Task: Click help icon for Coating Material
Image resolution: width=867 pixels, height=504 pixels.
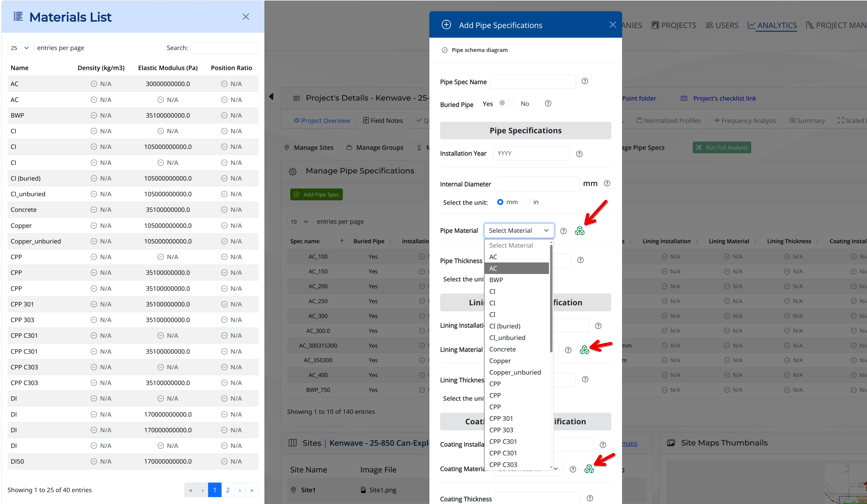Action: coord(573,469)
